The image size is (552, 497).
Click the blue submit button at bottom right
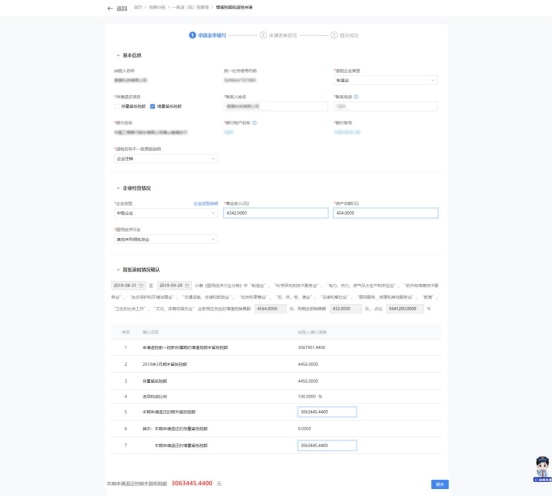pos(440,484)
